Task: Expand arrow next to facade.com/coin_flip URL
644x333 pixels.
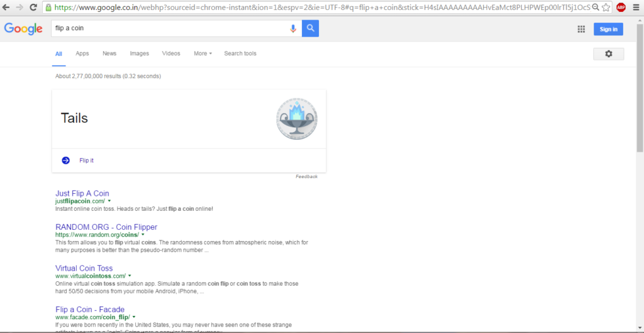Action: pyautogui.click(x=134, y=317)
